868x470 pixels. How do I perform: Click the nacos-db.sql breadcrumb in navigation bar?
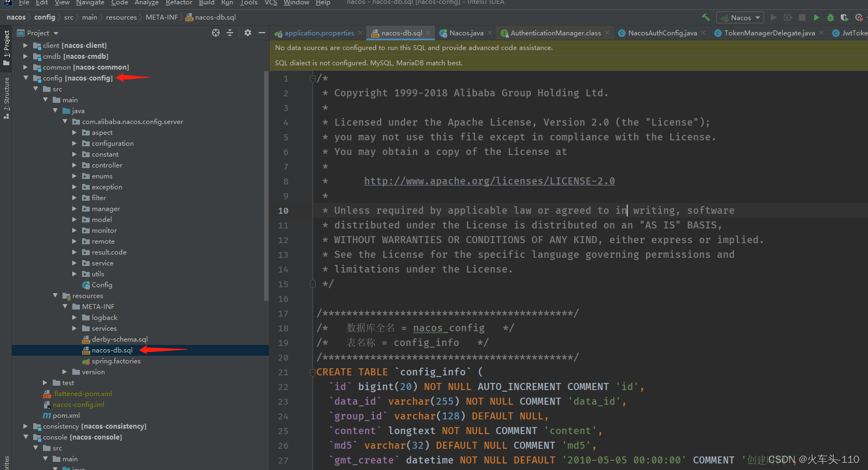click(211, 17)
